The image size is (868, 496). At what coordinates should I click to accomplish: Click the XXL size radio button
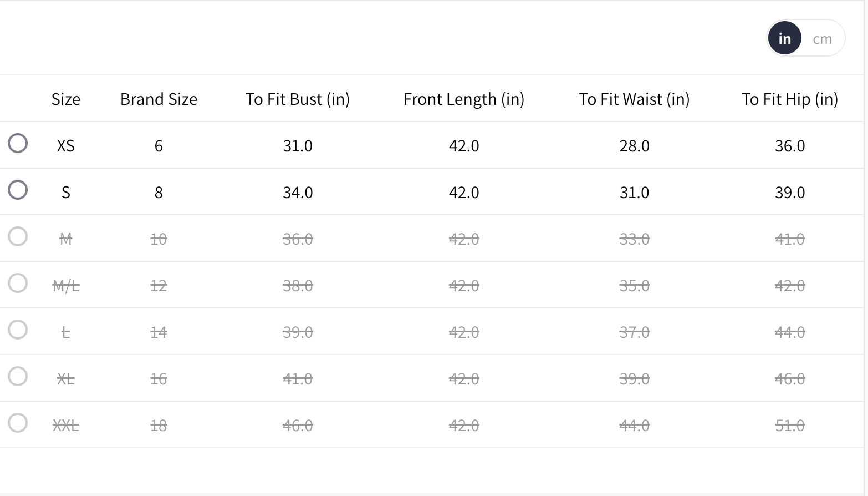pos(18,423)
